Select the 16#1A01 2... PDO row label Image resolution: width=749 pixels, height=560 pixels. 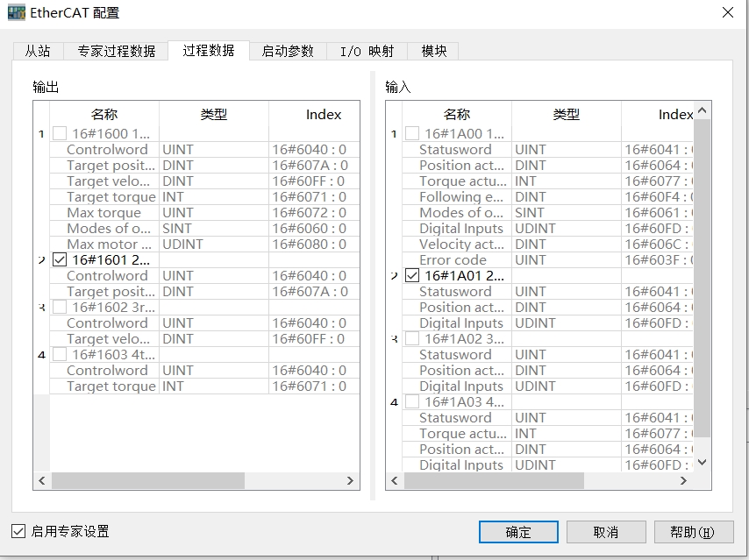click(464, 275)
